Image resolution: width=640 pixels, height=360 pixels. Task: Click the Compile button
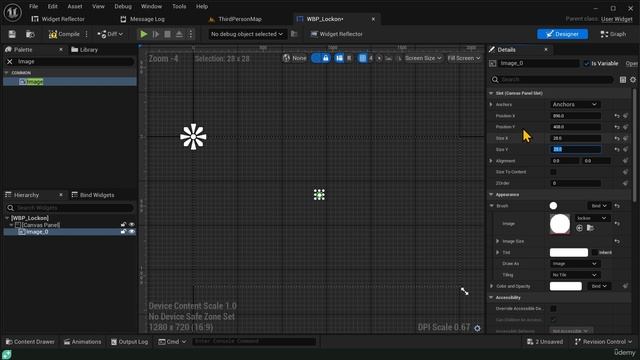coord(64,34)
